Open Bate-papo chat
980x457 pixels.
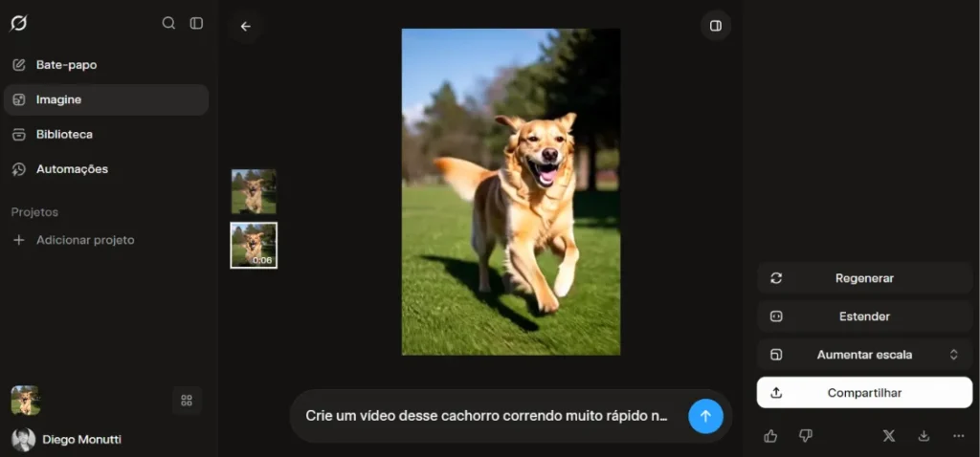[106, 65]
